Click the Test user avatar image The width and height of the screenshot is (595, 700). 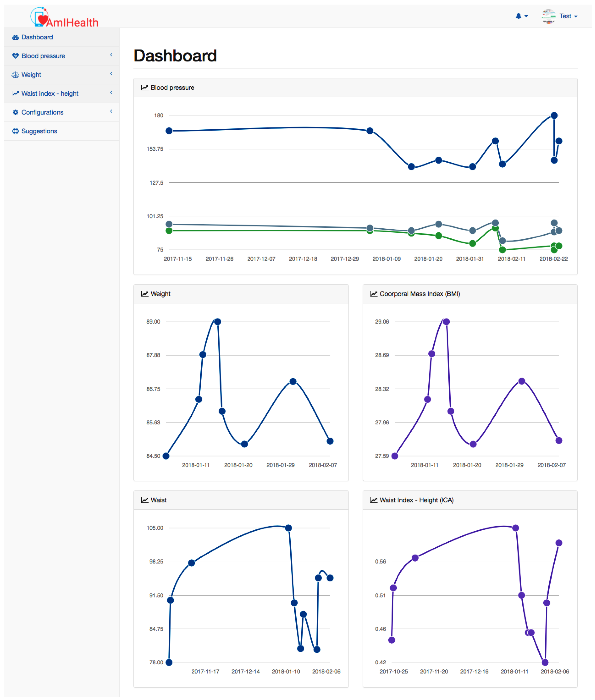pyautogui.click(x=548, y=16)
